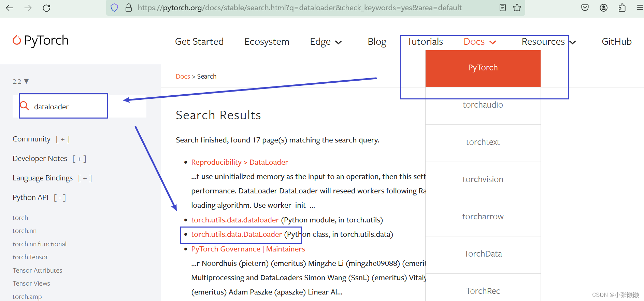Open torch.nn.functional in sidebar
644x301 pixels.
coord(40,244)
